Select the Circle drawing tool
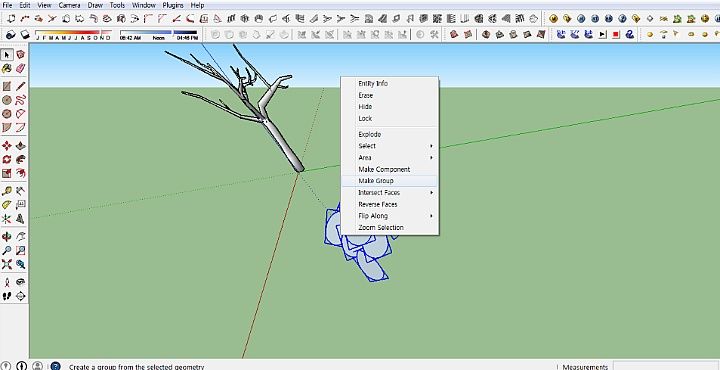The image size is (720, 370). click(x=7, y=100)
